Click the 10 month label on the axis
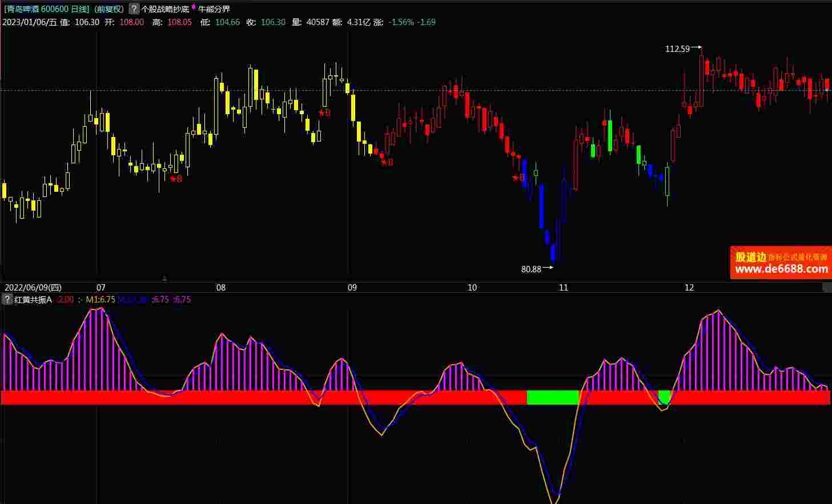Viewport: 832px width, 504px height. pyautogui.click(x=472, y=287)
